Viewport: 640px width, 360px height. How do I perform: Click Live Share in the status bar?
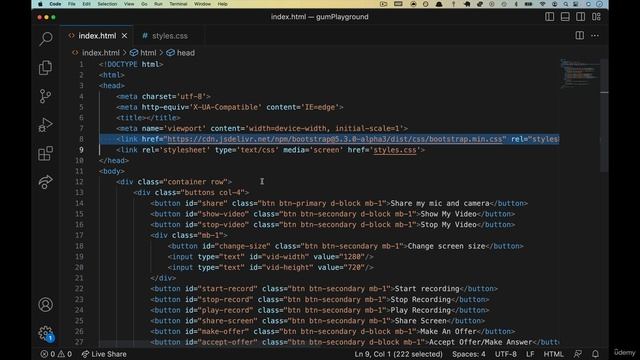pos(104,354)
